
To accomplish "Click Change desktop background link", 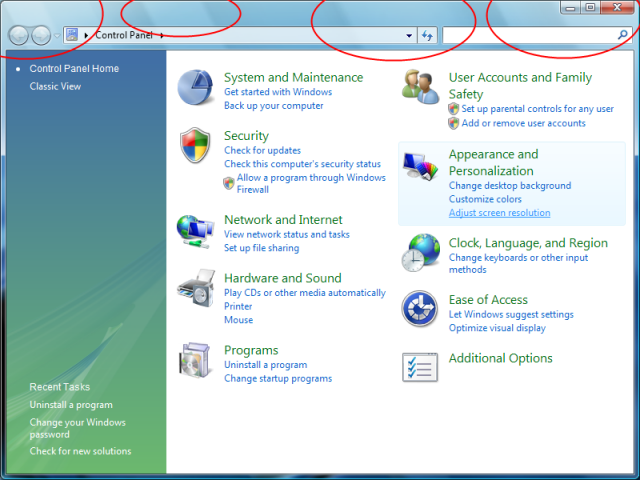I will [510, 186].
